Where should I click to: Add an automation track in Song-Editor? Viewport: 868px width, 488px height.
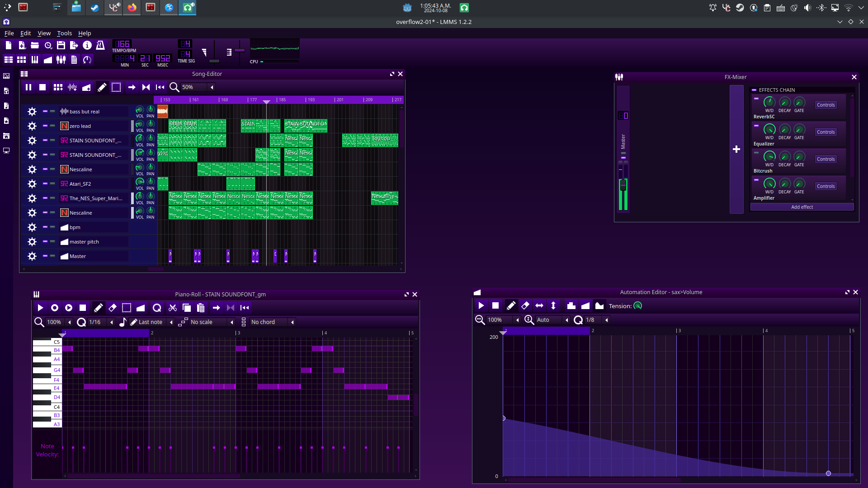(86, 87)
